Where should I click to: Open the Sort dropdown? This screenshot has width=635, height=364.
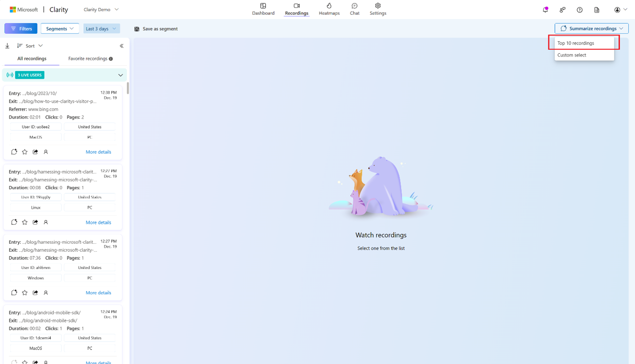(30, 46)
